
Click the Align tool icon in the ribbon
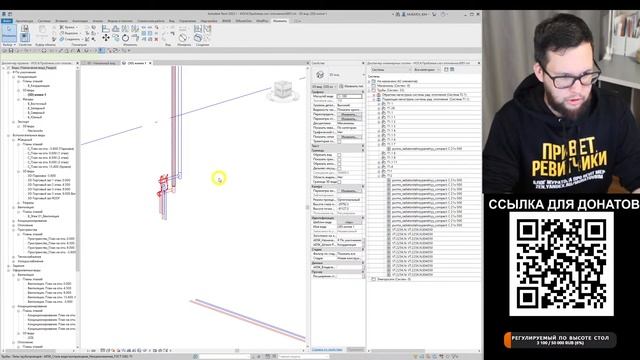point(106,29)
